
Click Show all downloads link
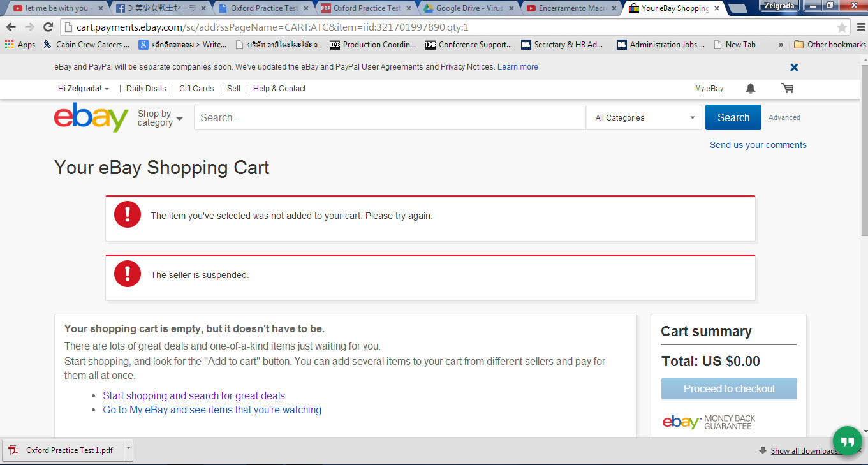[805, 451]
